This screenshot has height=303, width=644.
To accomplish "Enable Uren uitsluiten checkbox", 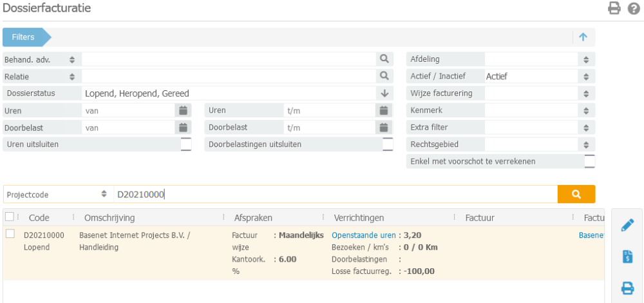I will pyautogui.click(x=186, y=144).
